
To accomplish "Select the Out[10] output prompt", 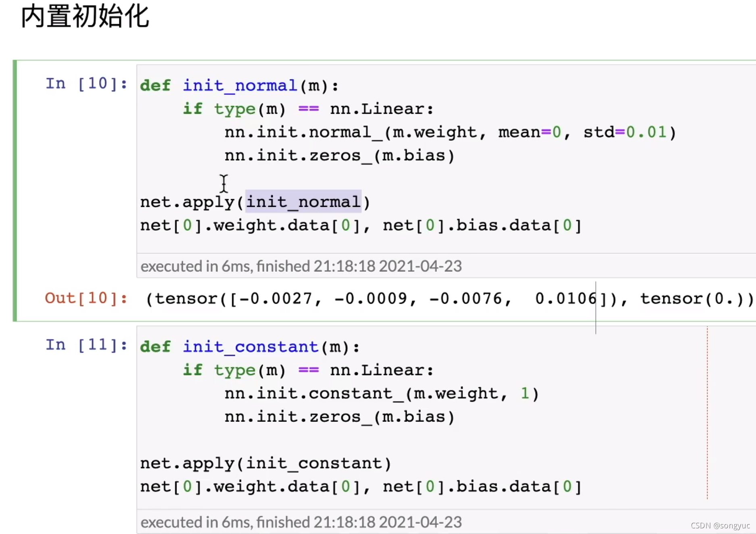I will [x=86, y=298].
